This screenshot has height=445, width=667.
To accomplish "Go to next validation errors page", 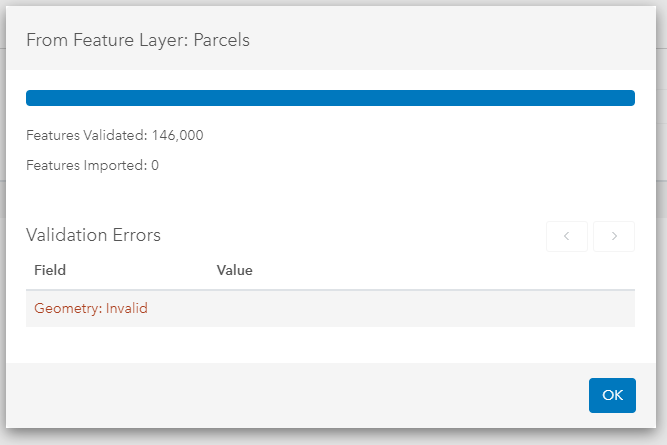I will pos(614,236).
